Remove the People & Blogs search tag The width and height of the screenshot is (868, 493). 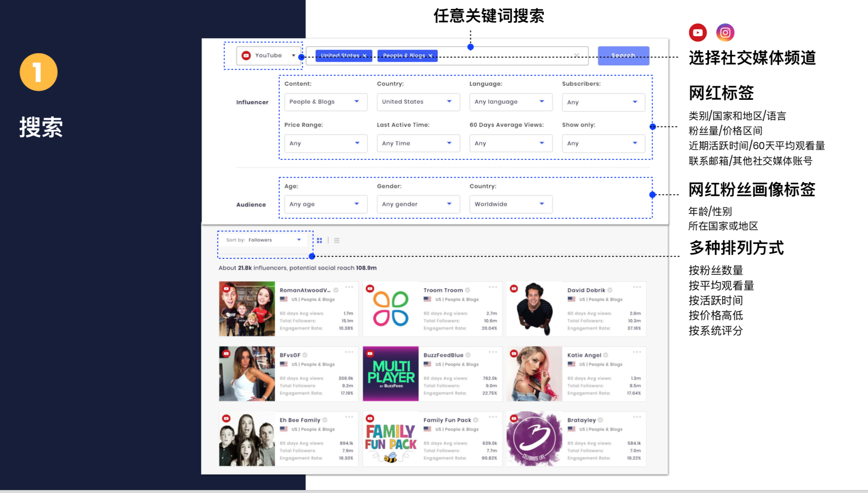click(431, 55)
